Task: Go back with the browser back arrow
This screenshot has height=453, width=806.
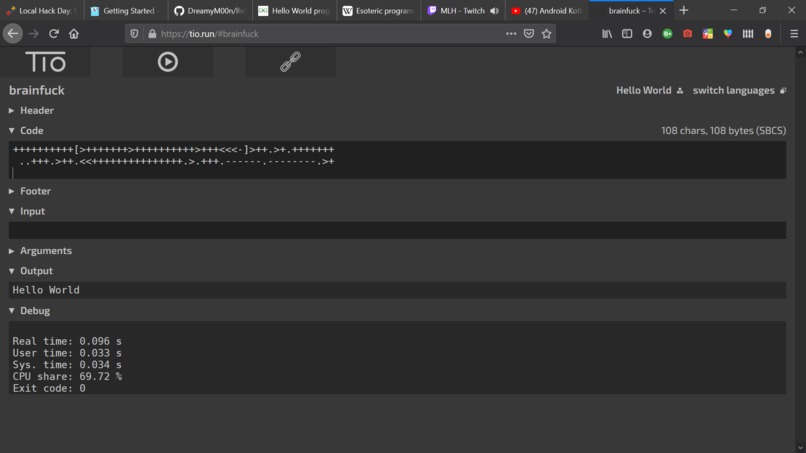Action: click(12, 33)
